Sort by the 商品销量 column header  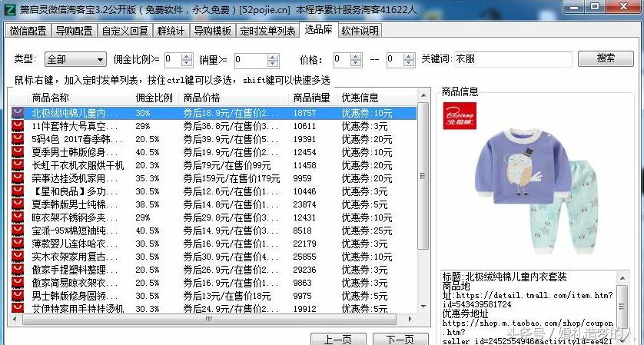click(314, 98)
